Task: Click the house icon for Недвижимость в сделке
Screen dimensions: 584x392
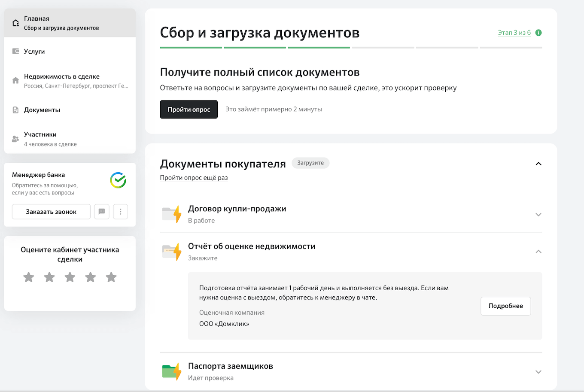Action: click(x=16, y=80)
